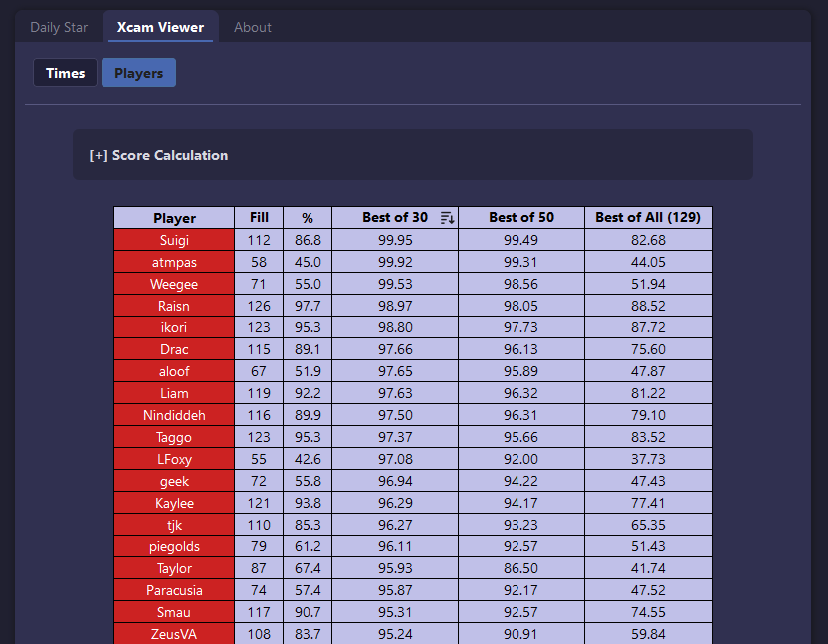The height and width of the screenshot is (644, 828).
Task: Select the Players view button
Action: [x=139, y=73]
